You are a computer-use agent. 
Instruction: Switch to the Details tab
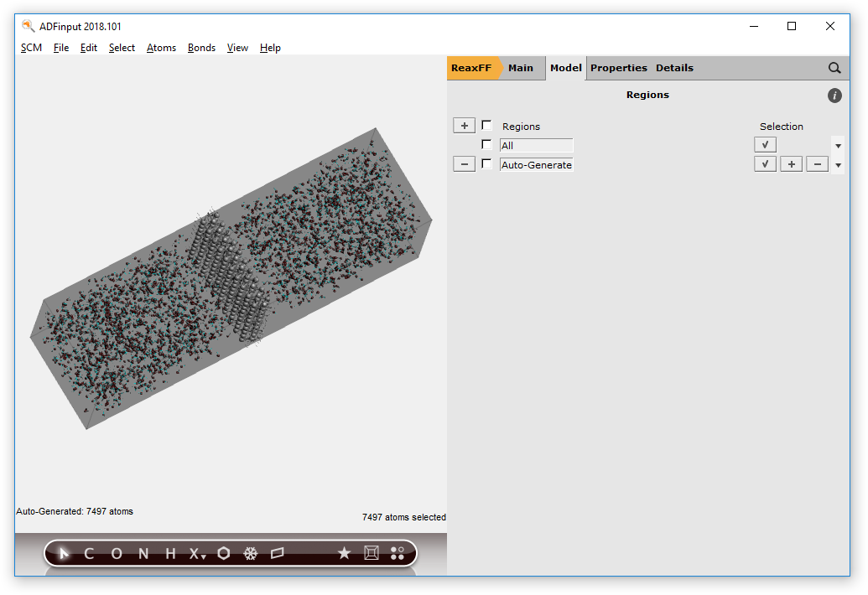coord(674,68)
